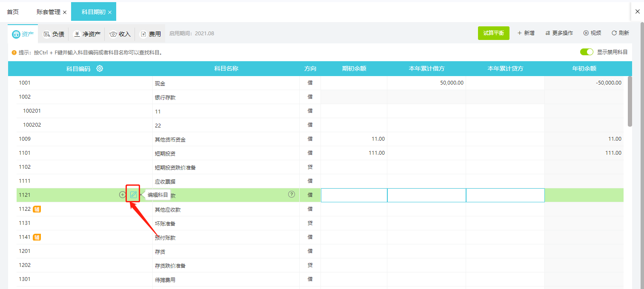The height and width of the screenshot is (289, 644).
Task: Click the question mark help icon on row 1121
Action: point(292,194)
